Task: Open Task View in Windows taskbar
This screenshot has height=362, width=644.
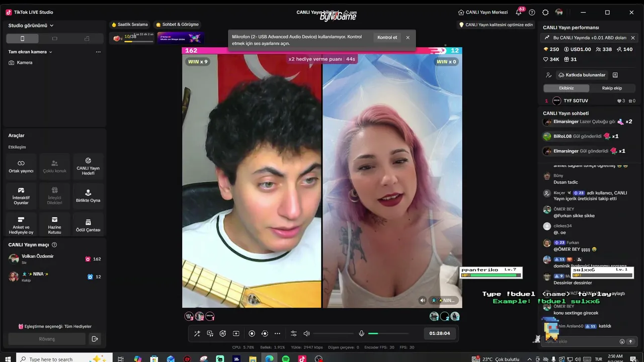Action: tap(121, 359)
